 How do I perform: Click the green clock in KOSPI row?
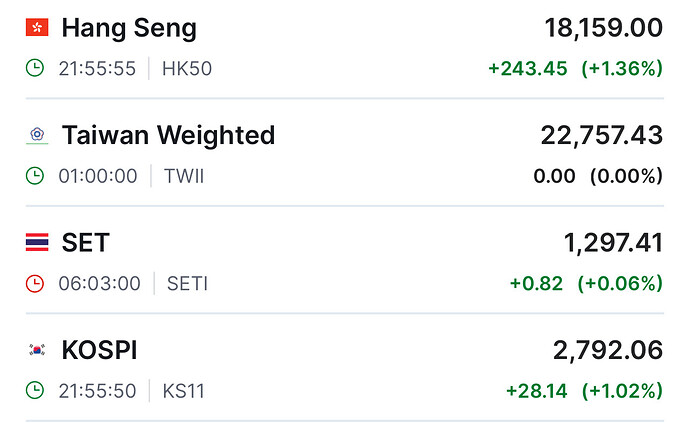(x=35, y=391)
